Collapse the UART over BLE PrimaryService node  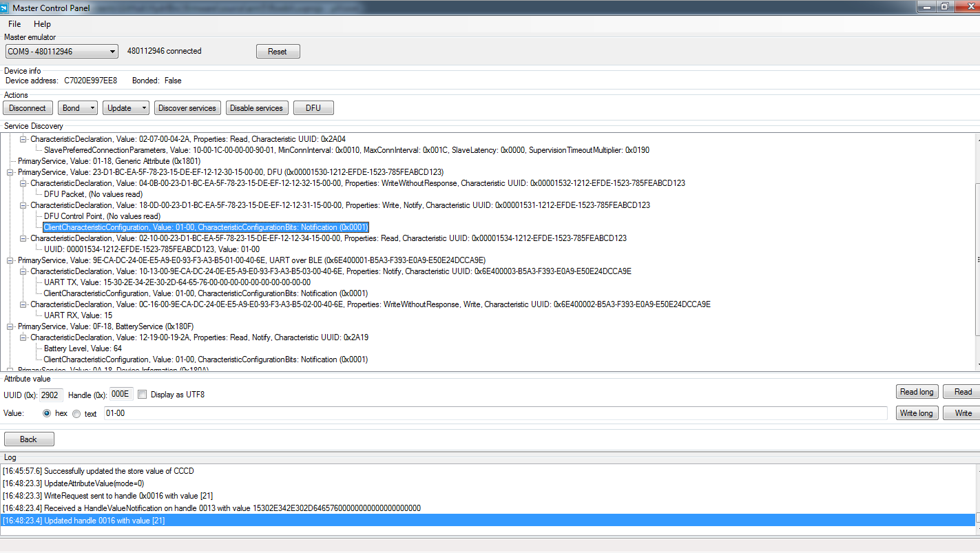(x=10, y=260)
